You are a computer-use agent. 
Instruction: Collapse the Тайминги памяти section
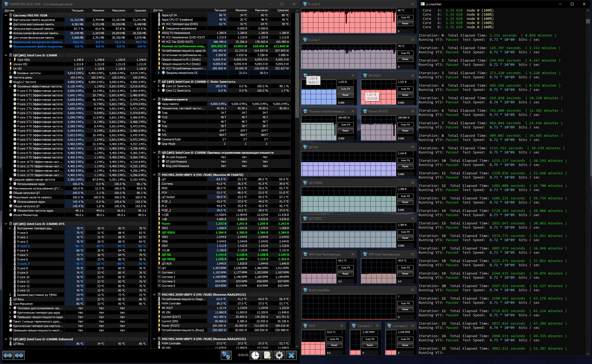155,99
